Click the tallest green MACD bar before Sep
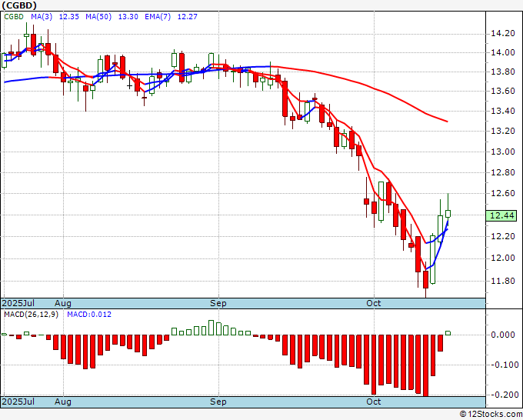This screenshot has width=523, height=420. 212,328
